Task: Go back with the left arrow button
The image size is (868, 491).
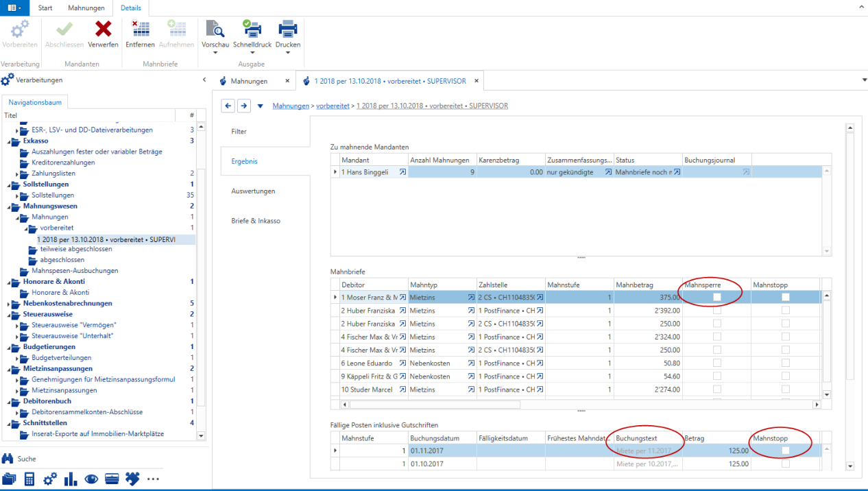Action: pos(228,106)
